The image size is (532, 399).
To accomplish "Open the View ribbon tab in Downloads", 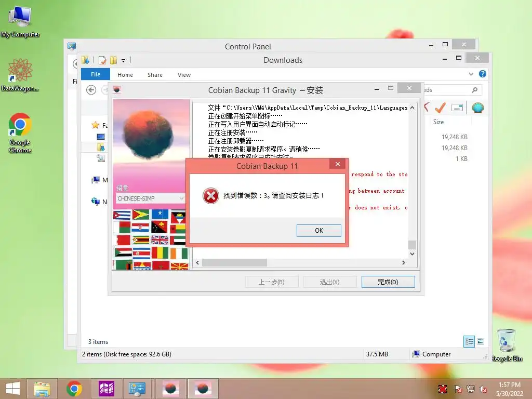I will tap(184, 75).
